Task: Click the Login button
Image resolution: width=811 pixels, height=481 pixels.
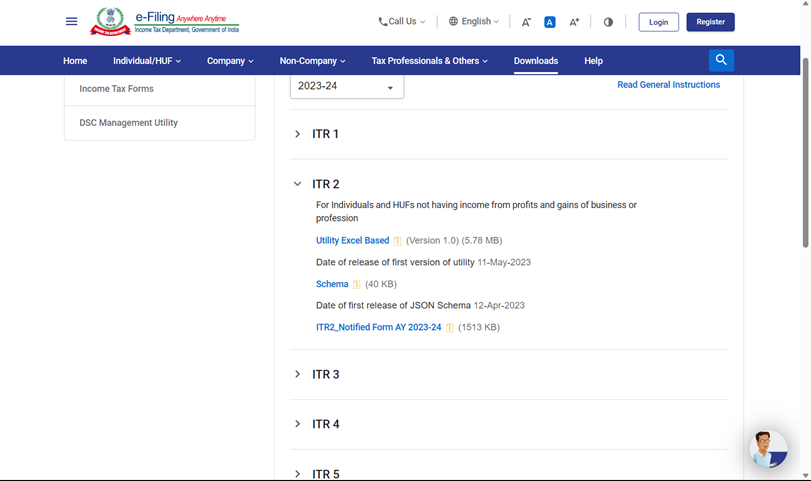Action: pos(658,22)
